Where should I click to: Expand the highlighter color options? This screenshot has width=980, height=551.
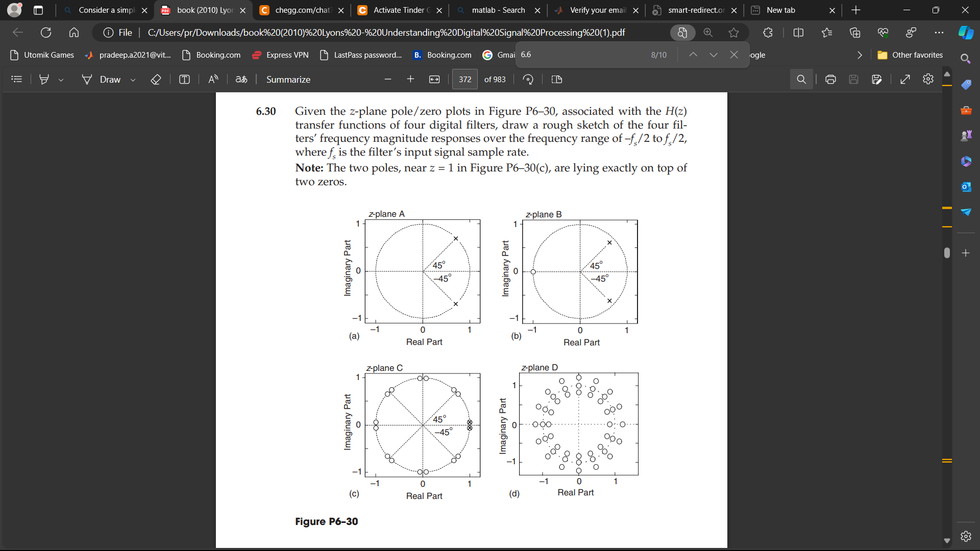pyautogui.click(x=61, y=79)
